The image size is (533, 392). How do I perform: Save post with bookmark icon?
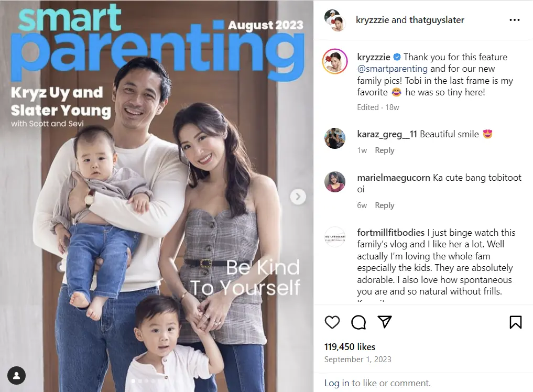[x=515, y=322]
